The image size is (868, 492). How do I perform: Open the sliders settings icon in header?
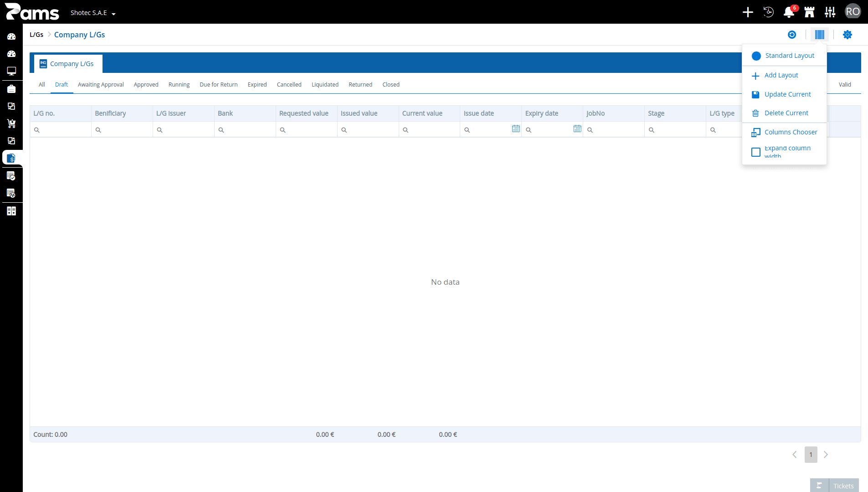coord(830,12)
